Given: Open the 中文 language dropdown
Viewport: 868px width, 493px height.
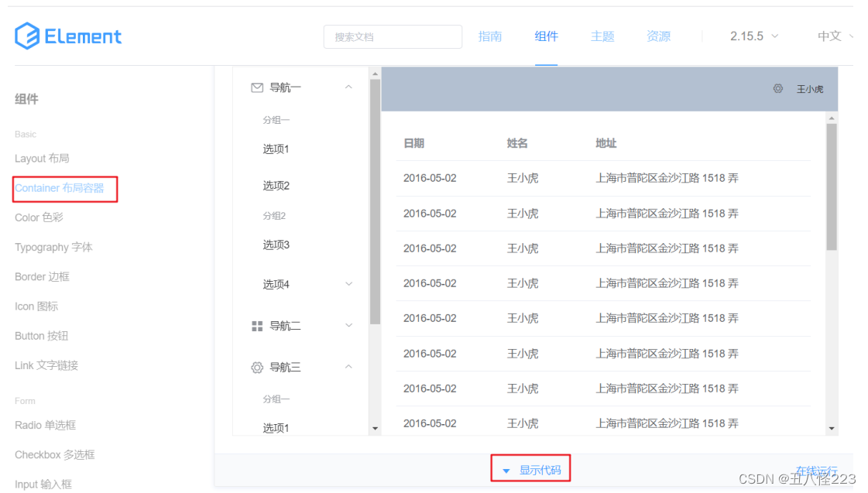Looking at the screenshot, I should pos(835,36).
